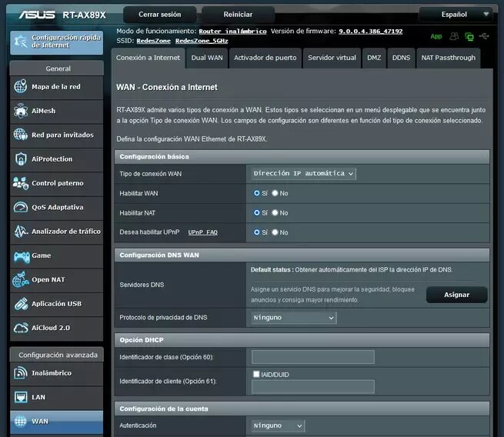Switch to the NAT Passthrough tab
The height and width of the screenshot is (437, 504).
click(x=448, y=58)
